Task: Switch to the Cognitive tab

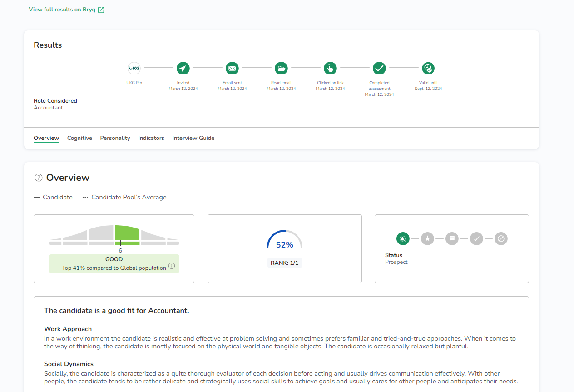Action: pos(79,138)
